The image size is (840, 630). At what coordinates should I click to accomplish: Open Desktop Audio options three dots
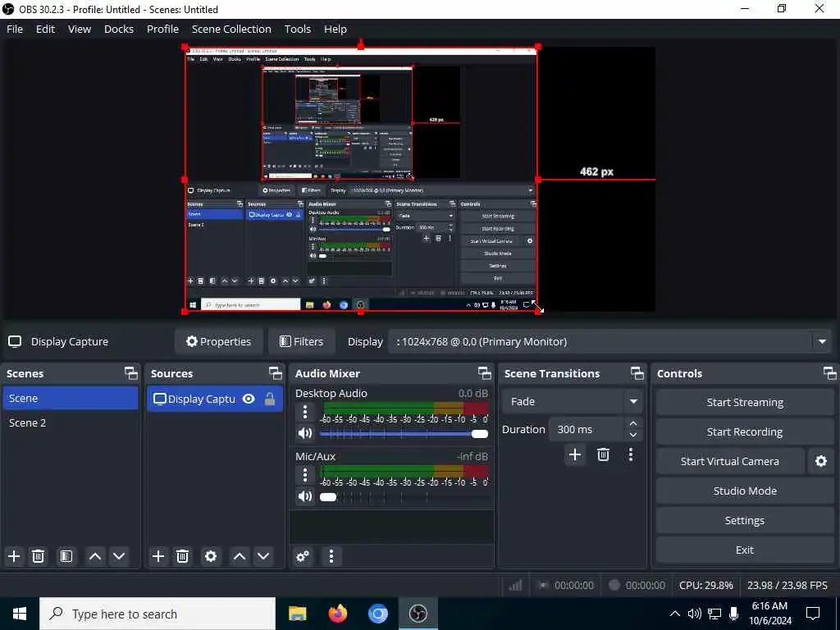(x=305, y=412)
